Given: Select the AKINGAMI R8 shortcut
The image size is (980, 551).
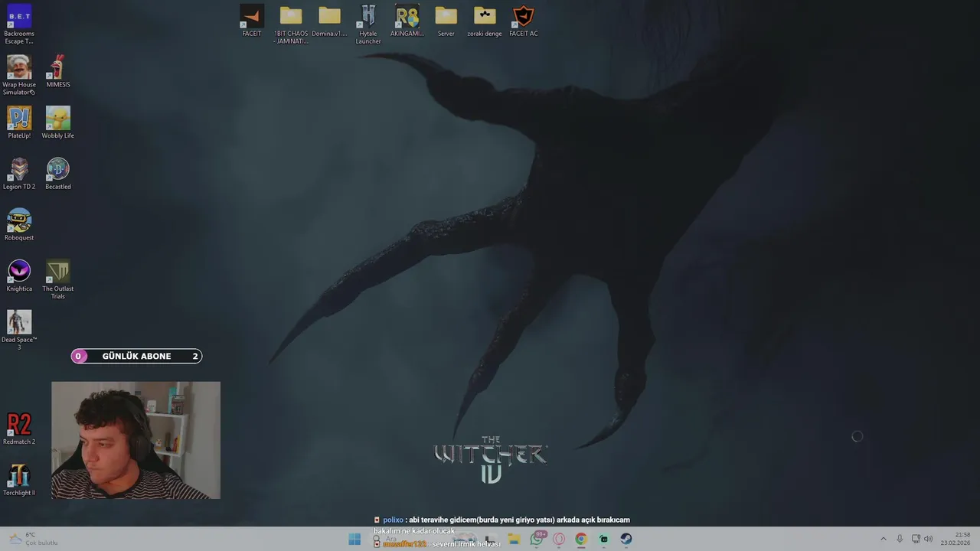Looking at the screenshot, I should click(407, 21).
